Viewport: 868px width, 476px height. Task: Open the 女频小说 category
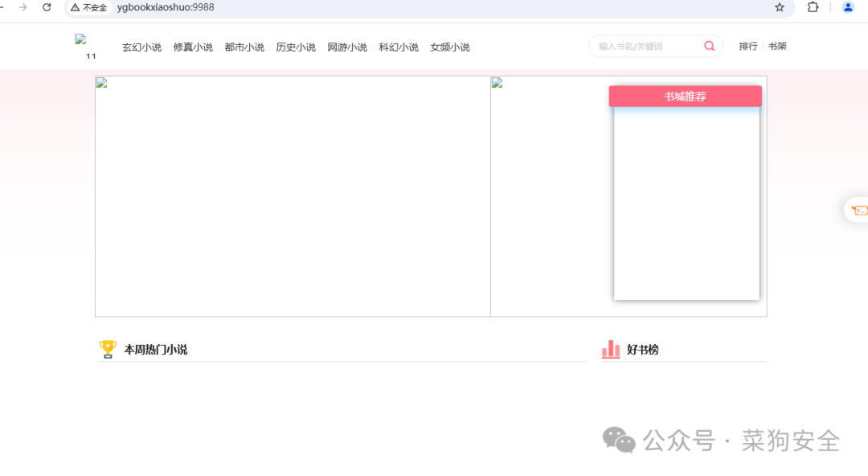tap(450, 47)
